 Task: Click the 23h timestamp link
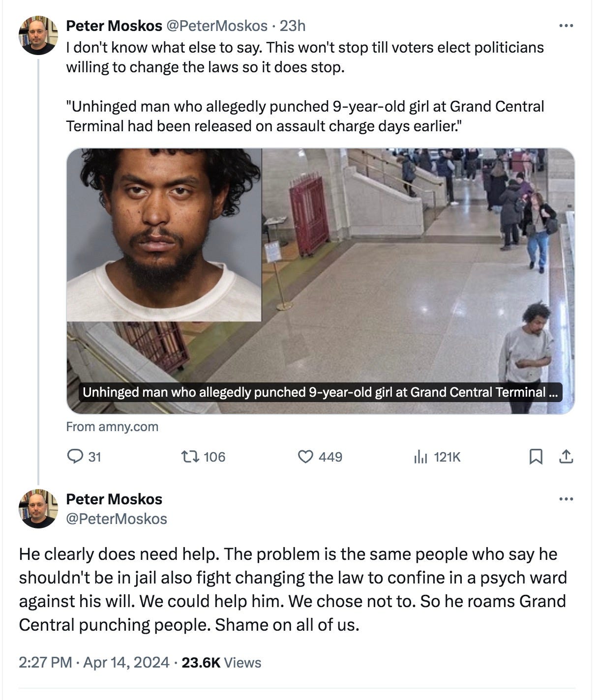pos(292,26)
